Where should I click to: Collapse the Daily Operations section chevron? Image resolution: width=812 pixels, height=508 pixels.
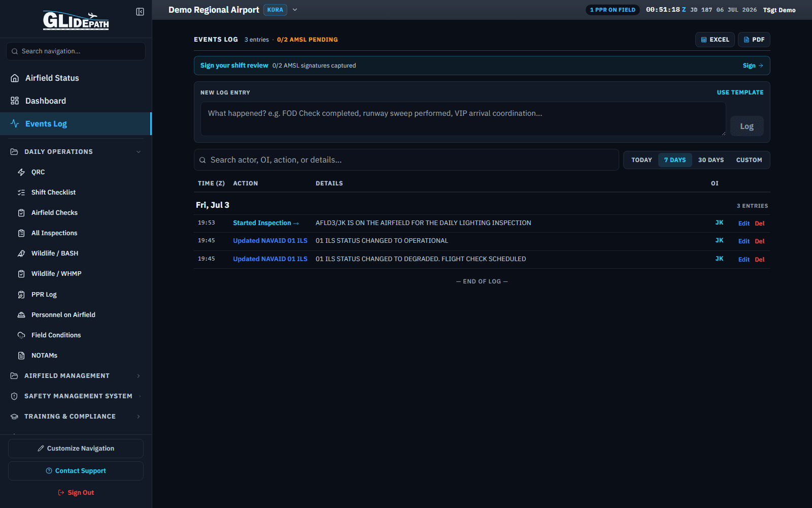pos(139,152)
